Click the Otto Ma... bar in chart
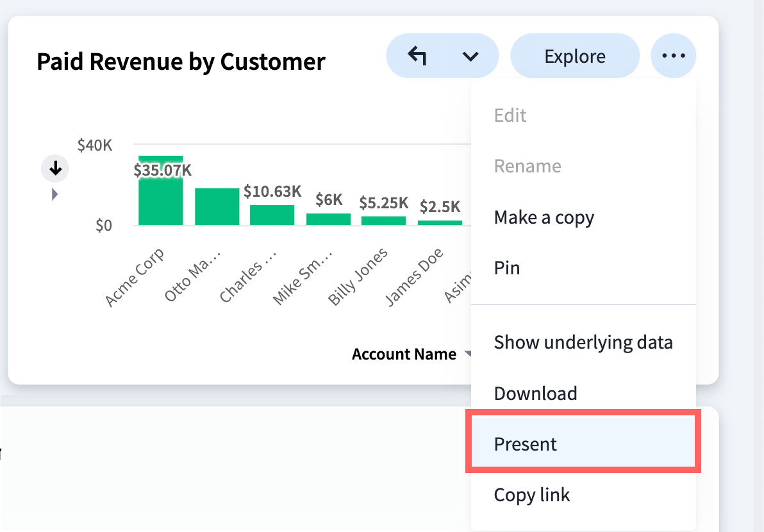This screenshot has height=532, width=764. click(217, 206)
